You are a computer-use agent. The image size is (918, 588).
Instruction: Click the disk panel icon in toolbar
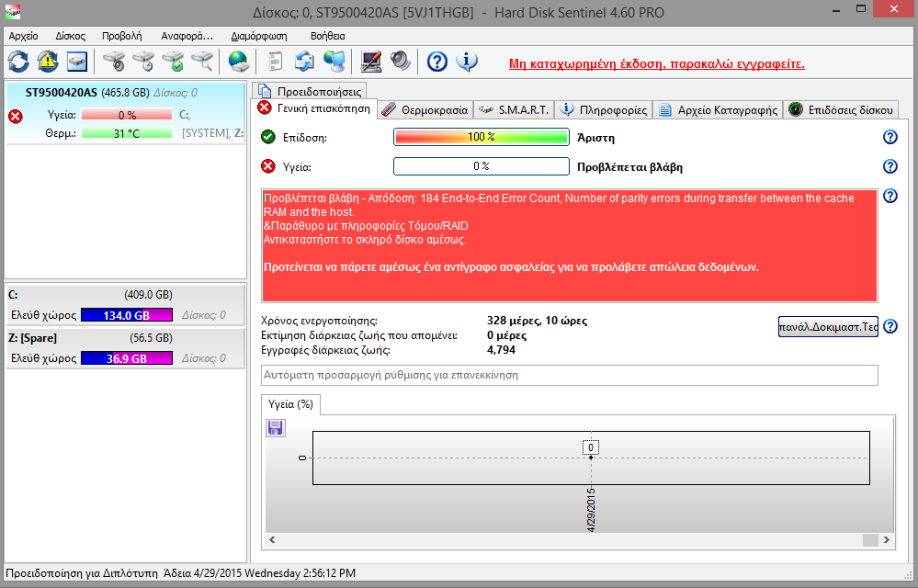pyautogui.click(x=76, y=62)
